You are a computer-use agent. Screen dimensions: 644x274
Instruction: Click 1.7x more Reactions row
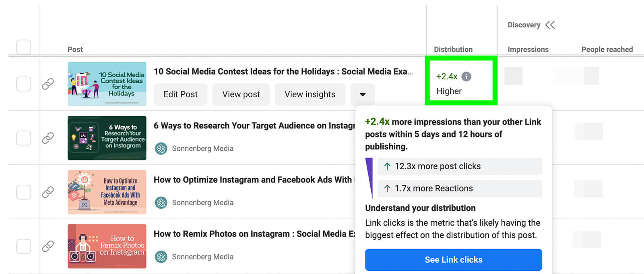pyautogui.click(x=460, y=188)
